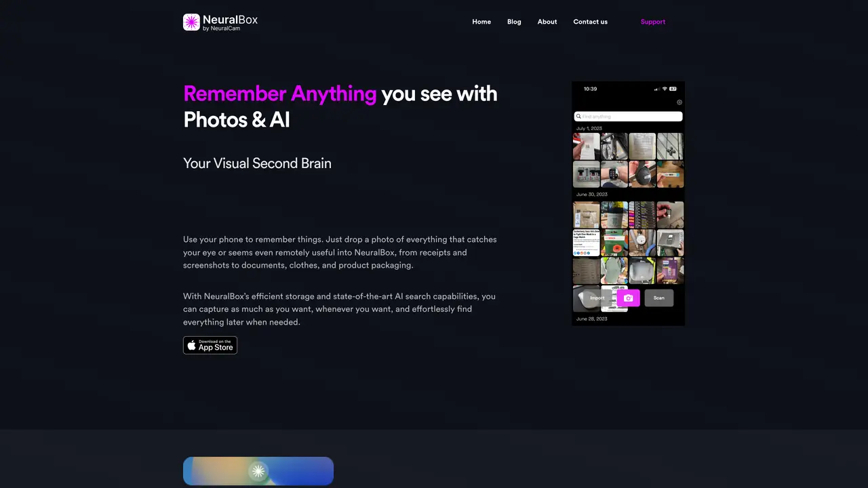The width and height of the screenshot is (868, 488).
Task: Go to the Blog page
Action: pos(514,22)
